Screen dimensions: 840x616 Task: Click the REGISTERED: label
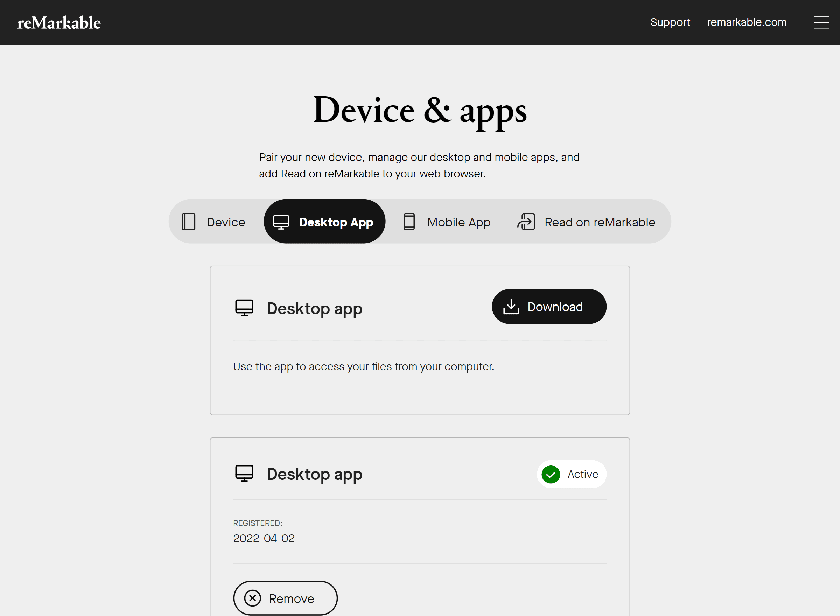[x=258, y=523]
